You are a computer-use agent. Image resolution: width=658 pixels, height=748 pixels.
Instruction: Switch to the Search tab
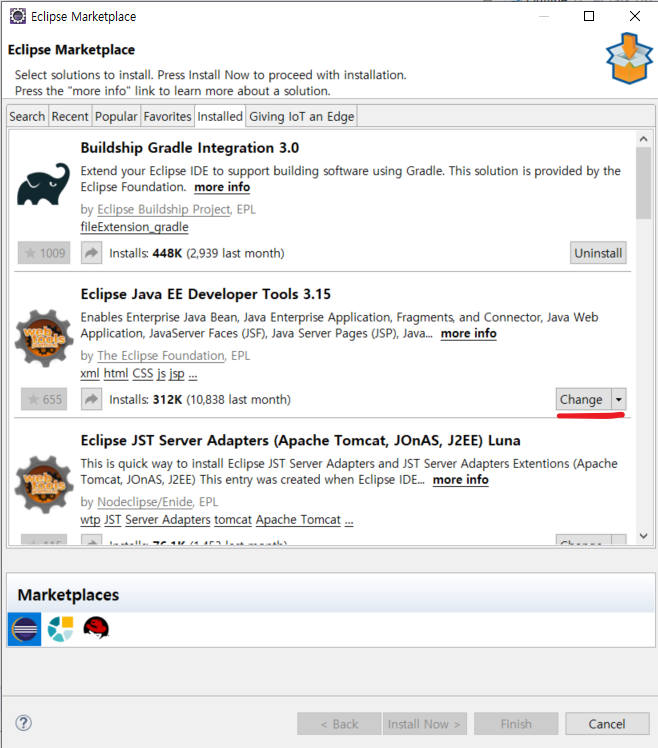coord(27,116)
